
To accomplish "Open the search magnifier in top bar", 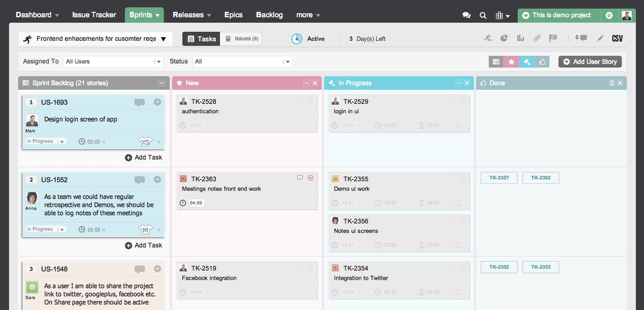I will [x=482, y=16].
